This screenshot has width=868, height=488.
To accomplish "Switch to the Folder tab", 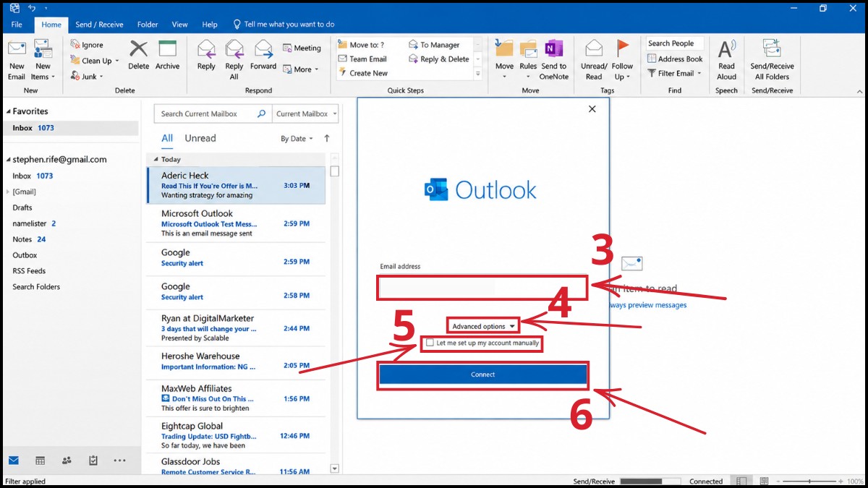I will [148, 25].
